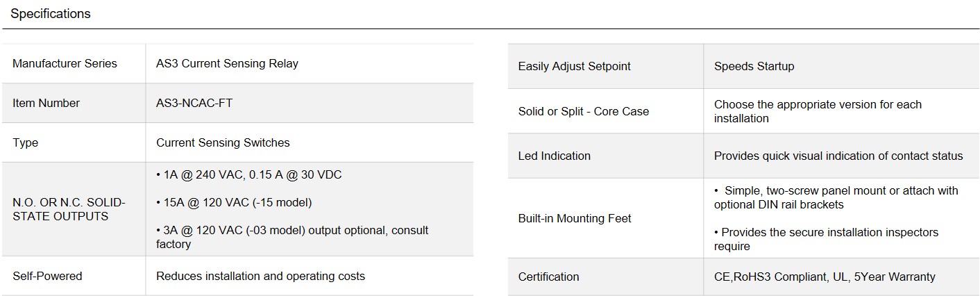Select the Built-in Mounting Feet label

tap(575, 218)
